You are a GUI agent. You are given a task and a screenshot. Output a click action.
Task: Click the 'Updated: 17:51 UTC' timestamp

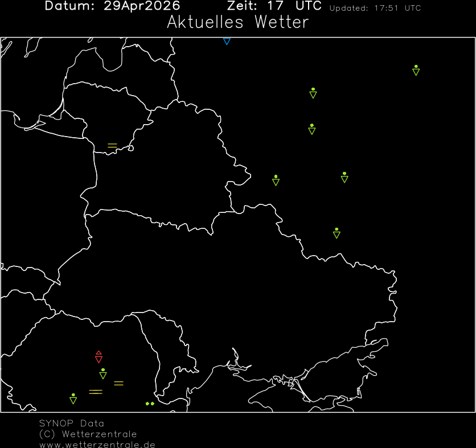pyautogui.click(x=375, y=8)
